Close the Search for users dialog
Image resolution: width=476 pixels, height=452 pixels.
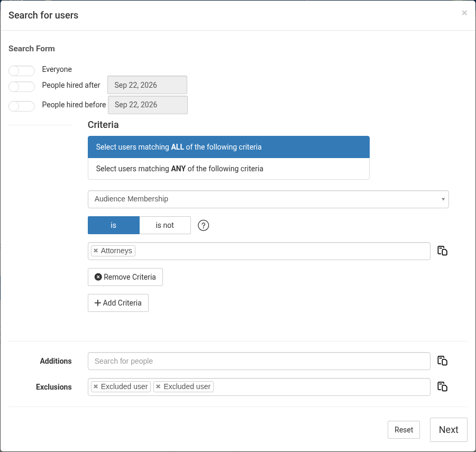coord(464,13)
